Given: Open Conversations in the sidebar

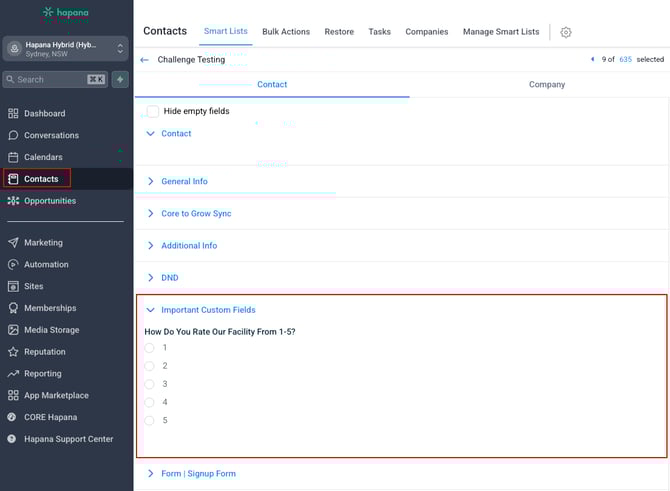Looking at the screenshot, I should tap(51, 135).
